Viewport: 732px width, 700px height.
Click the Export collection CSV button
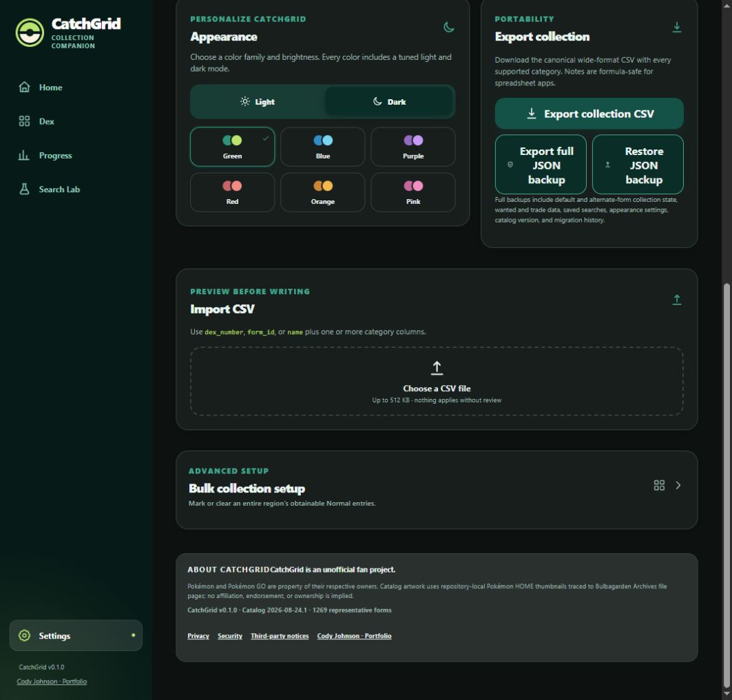[x=589, y=114]
